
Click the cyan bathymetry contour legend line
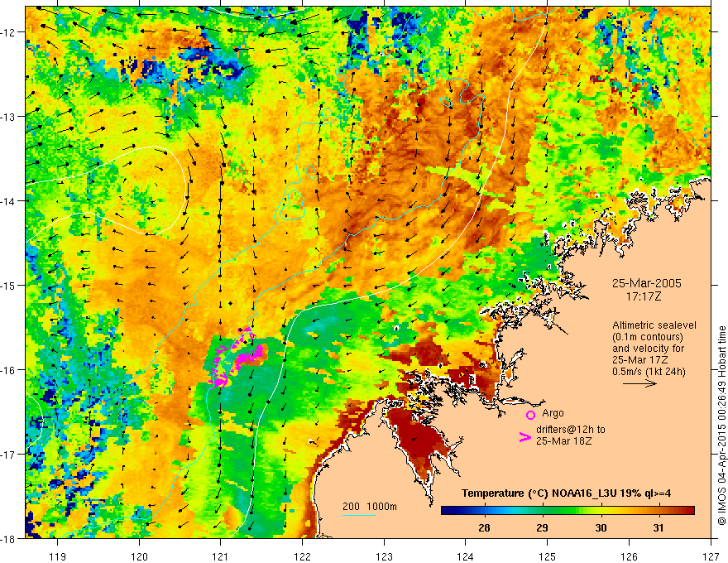359,516
